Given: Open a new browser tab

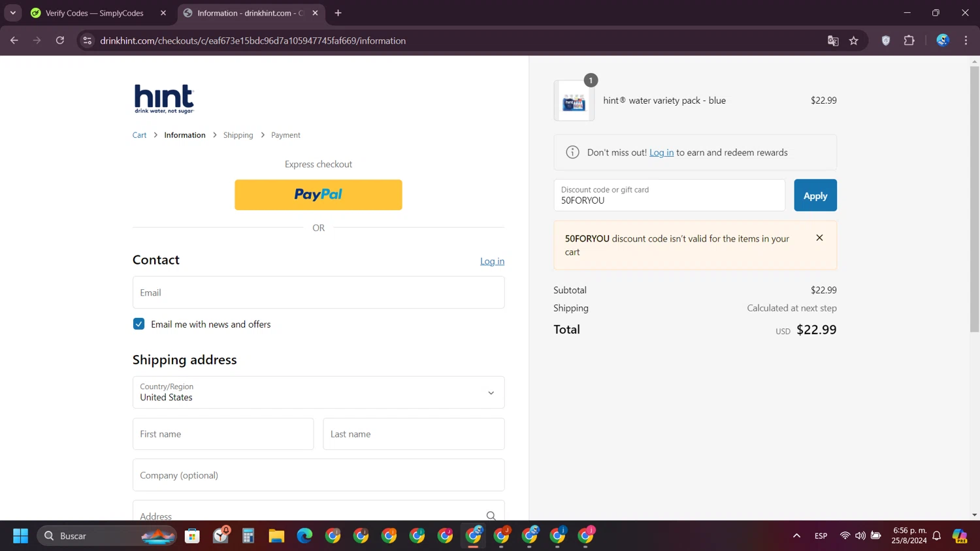Looking at the screenshot, I should [x=338, y=13].
